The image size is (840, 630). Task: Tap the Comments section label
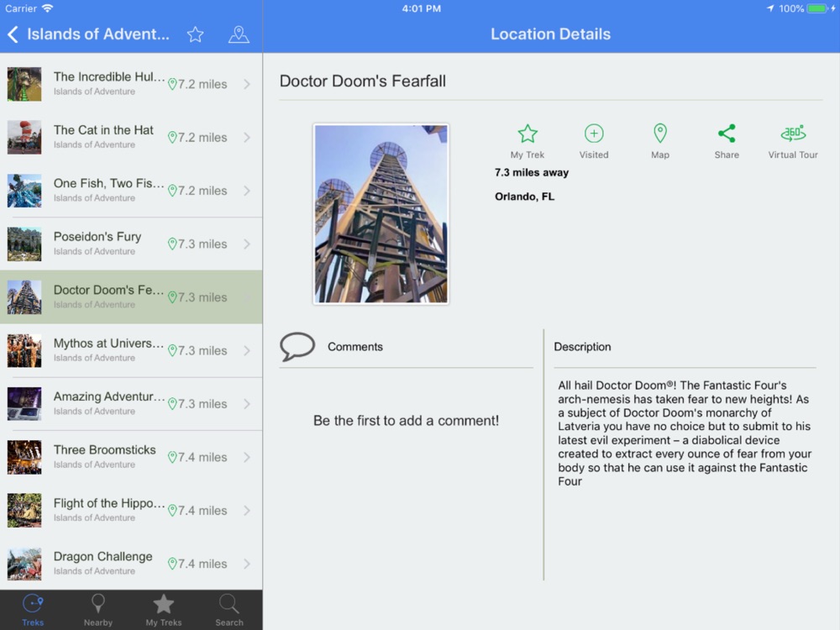pyautogui.click(x=355, y=347)
